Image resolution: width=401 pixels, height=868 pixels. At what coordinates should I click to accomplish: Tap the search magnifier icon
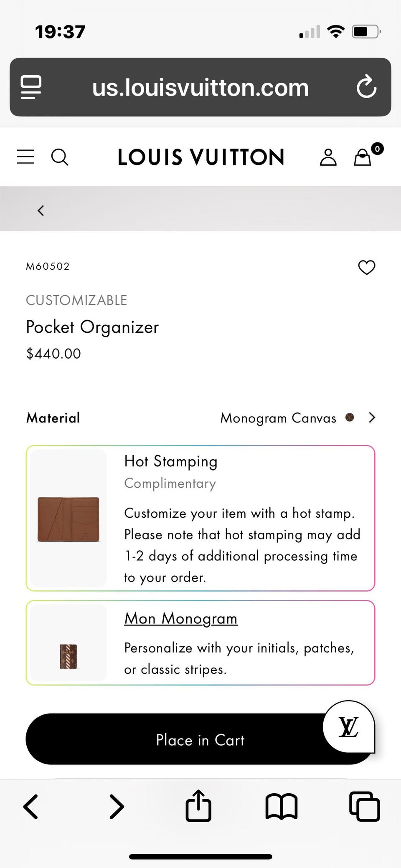59,157
